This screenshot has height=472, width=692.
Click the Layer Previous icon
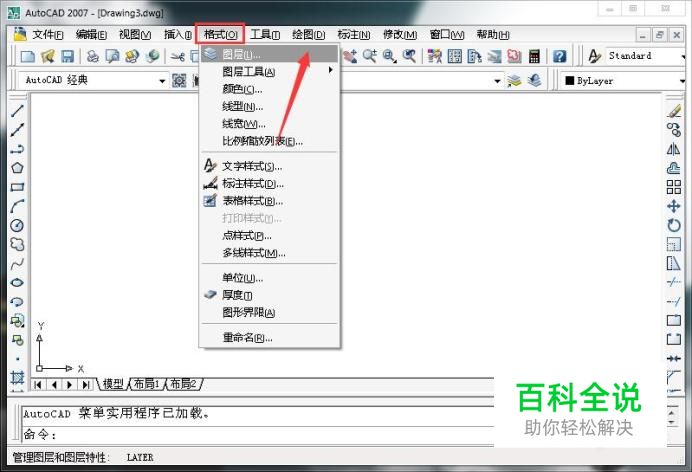pos(534,80)
